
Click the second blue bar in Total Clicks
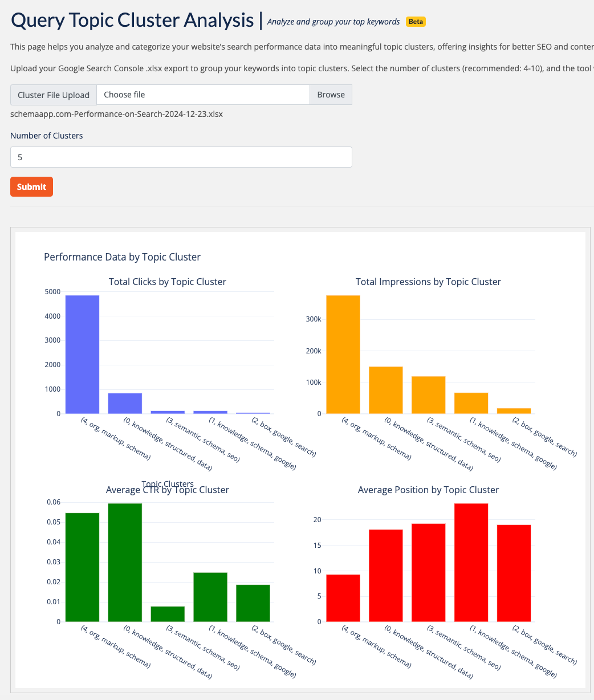[125, 403]
